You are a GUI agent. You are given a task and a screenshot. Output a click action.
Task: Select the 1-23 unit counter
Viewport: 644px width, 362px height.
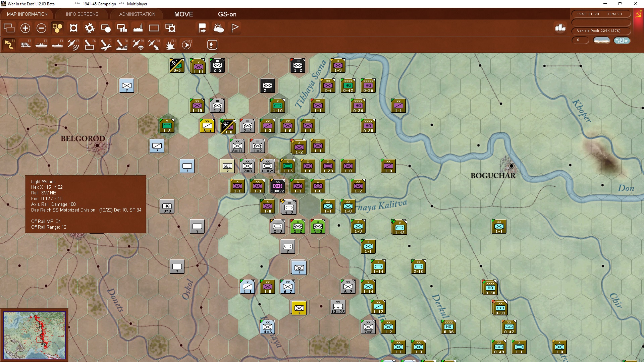328,166
